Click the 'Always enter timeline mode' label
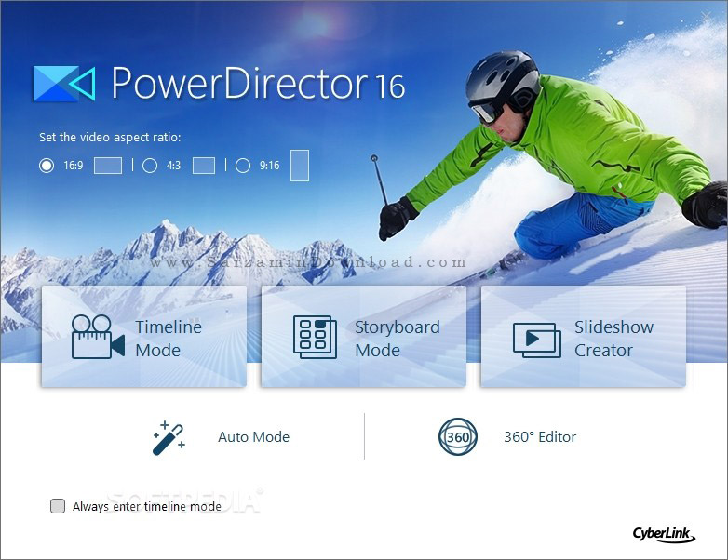The width and height of the screenshot is (728, 560). point(147,506)
